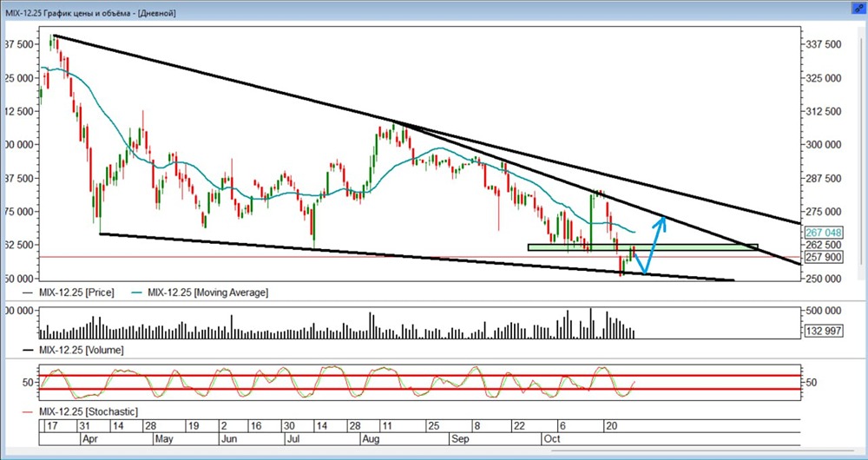Screen dimensions: 868x460
Task: Click the date label 11 above Aug
Action: [x=386, y=426]
